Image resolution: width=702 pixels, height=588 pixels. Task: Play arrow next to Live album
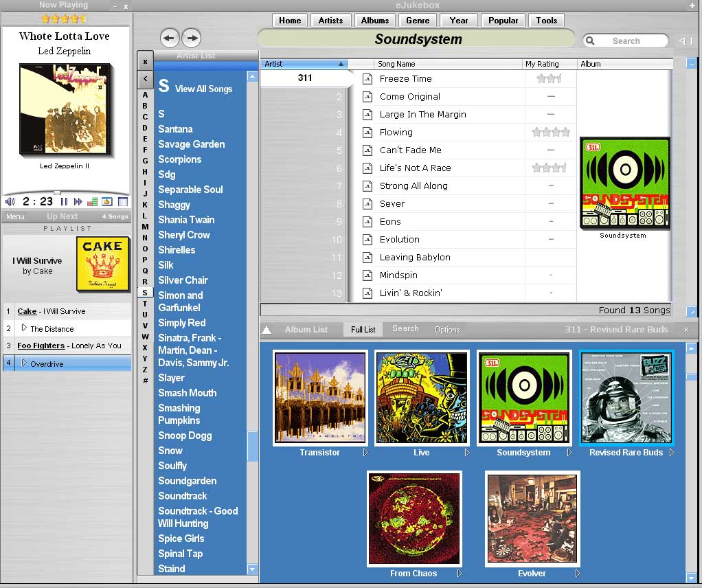pos(467,453)
